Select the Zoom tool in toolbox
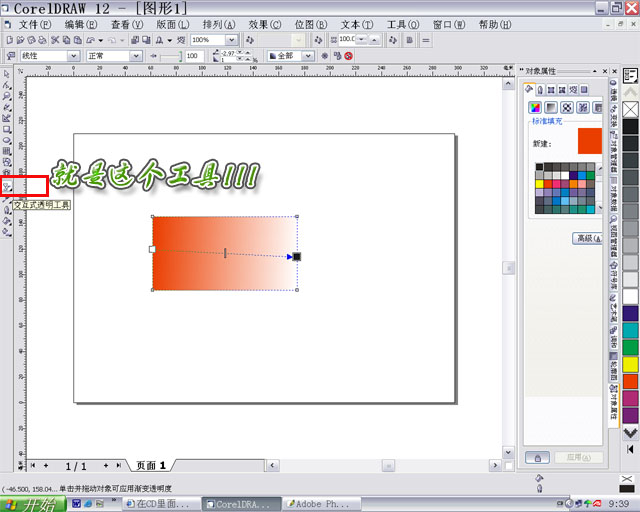This screenshot has width=640, height=512. pyautogui.click(x=7, y=96)
